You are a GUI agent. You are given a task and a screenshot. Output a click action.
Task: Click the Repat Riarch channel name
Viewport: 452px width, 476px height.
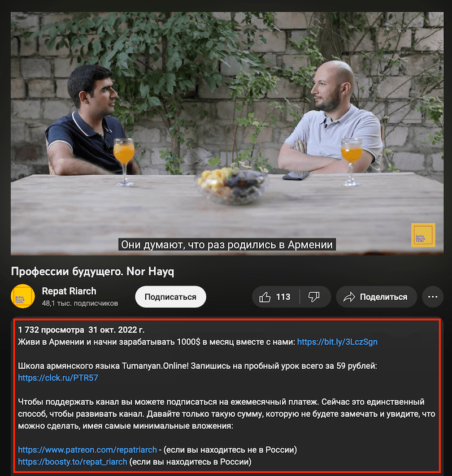tap(69, 291)
